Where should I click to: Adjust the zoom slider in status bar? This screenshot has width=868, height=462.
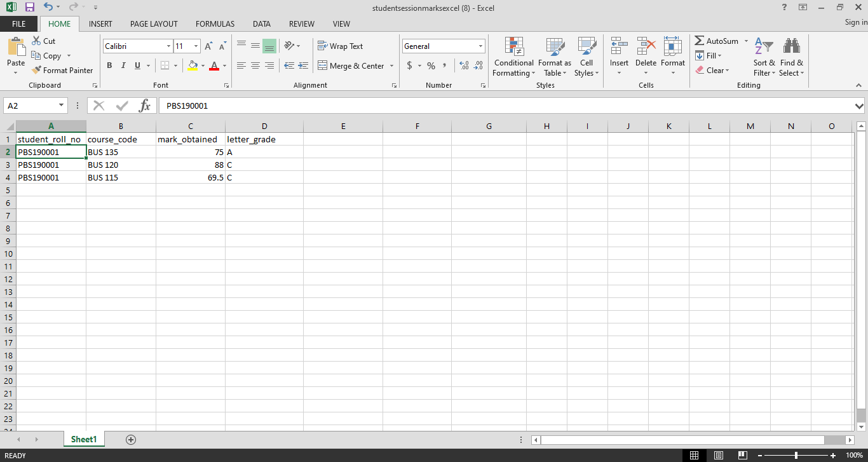[796, 455]
